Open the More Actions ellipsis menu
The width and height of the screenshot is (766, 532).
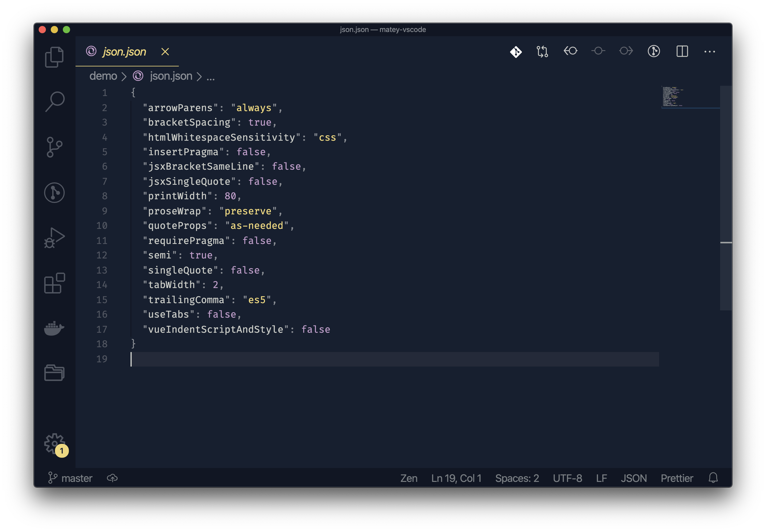pyautogui.click(x=709, y=51)
